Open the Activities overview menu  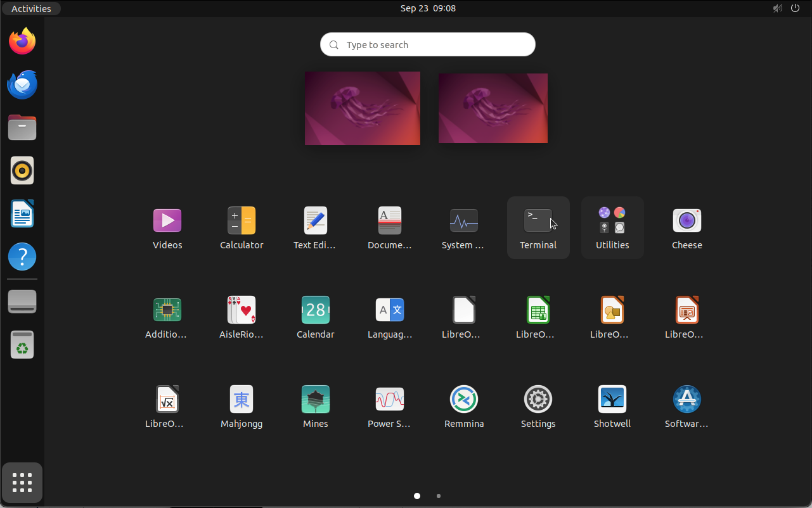31,8
